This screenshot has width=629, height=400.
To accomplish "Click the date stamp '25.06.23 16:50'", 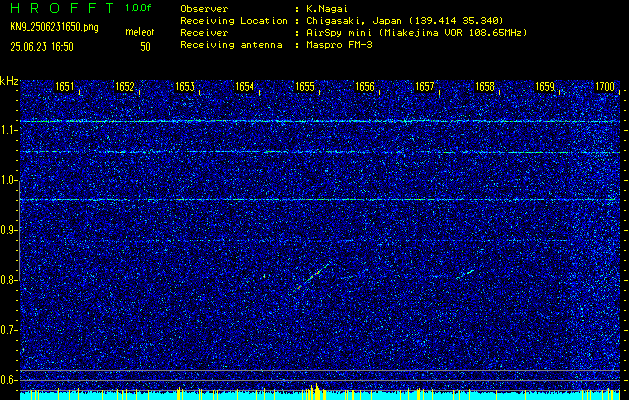I will coord(42,47).
